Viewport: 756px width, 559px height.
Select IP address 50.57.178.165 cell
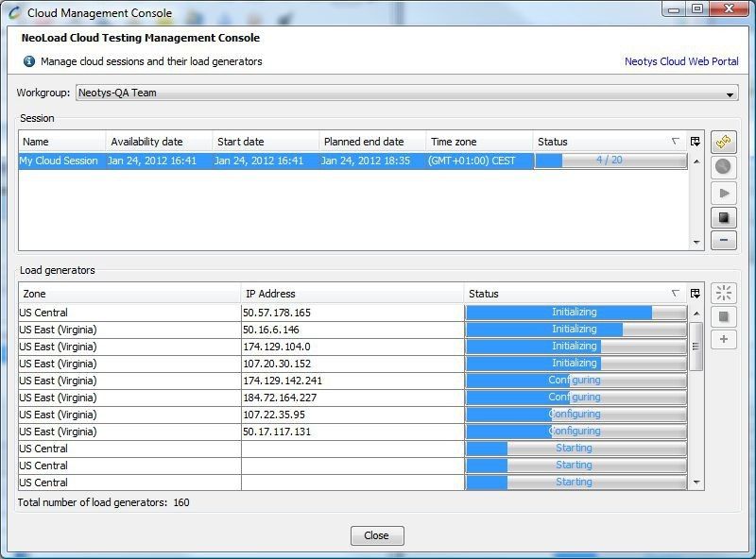click(352, 313)
